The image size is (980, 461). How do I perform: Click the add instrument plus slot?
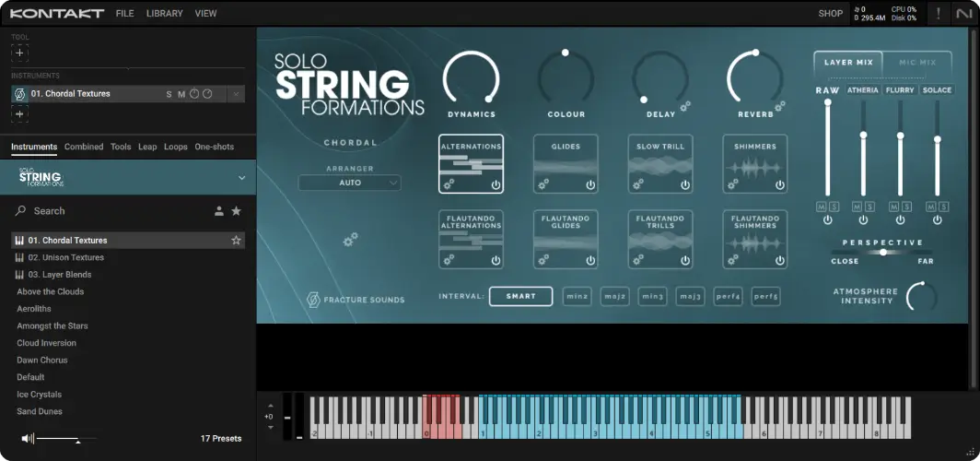point(20,114)
